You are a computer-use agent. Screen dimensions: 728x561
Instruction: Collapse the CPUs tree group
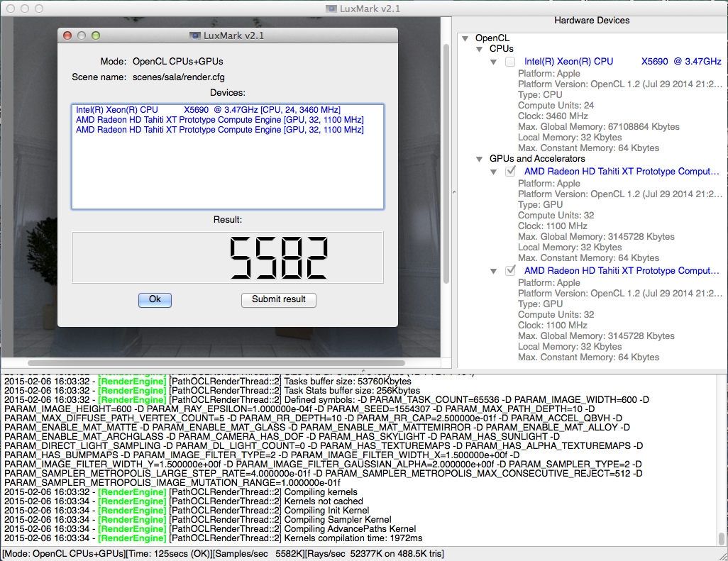(479, 49)
